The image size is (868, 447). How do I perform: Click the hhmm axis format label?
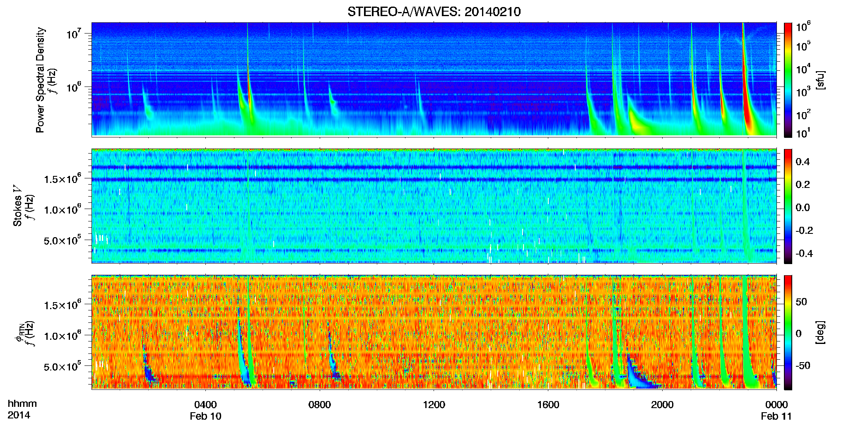tap(22, 404)
